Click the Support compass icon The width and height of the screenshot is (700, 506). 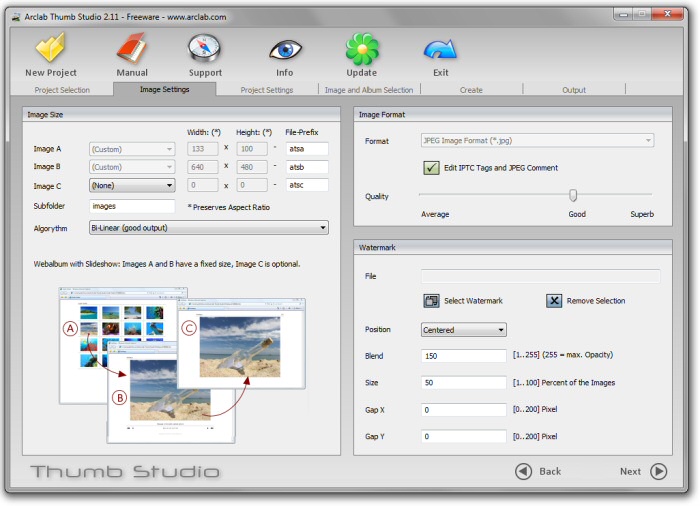coord(205,49)
